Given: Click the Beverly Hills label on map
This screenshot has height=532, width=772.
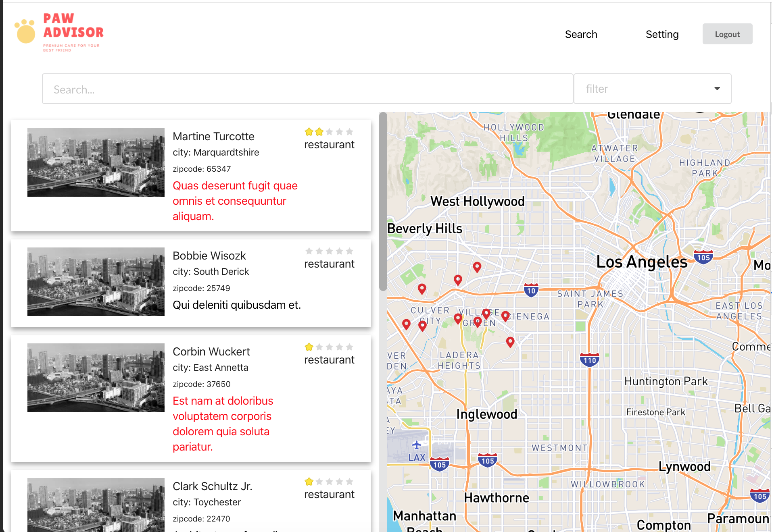Looking at the screenshot, I should point(425,229).
